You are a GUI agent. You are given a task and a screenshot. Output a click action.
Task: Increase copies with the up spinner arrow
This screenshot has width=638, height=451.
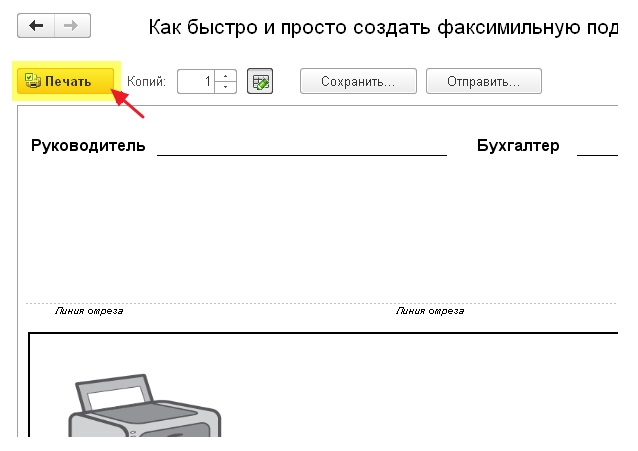tap(225, 76)
